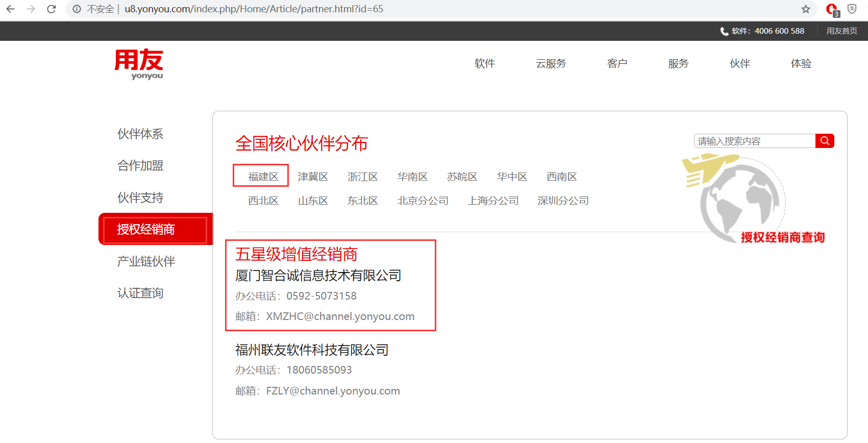Screen dimensions: 868x443
Task: Focus the 请输入搜索内容 search field
Action: pos(755,141)
